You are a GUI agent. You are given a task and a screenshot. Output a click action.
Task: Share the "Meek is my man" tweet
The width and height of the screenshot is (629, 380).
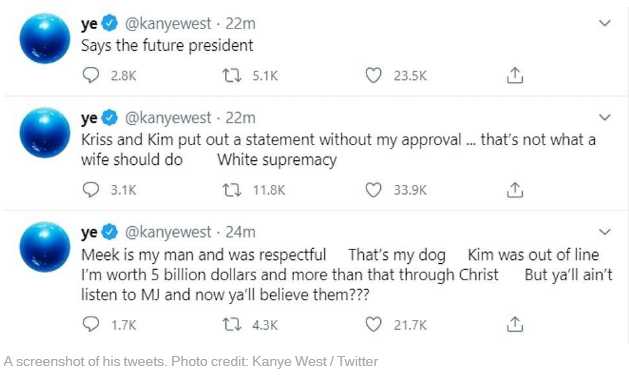pyautogui.click(x=515, y=324)
